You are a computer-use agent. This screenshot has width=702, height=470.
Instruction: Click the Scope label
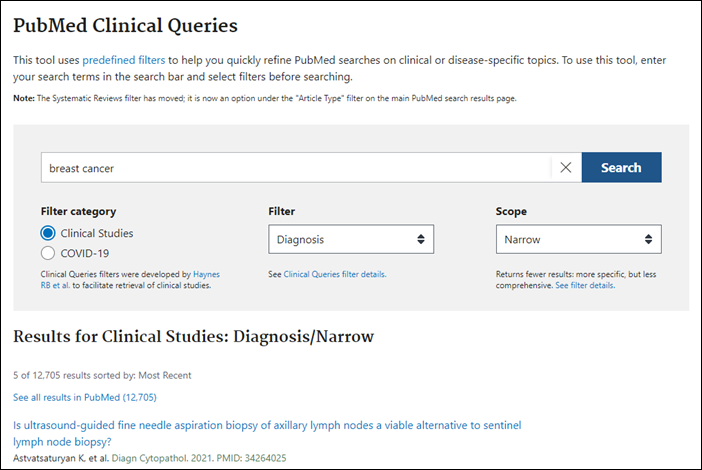(511, 211)
